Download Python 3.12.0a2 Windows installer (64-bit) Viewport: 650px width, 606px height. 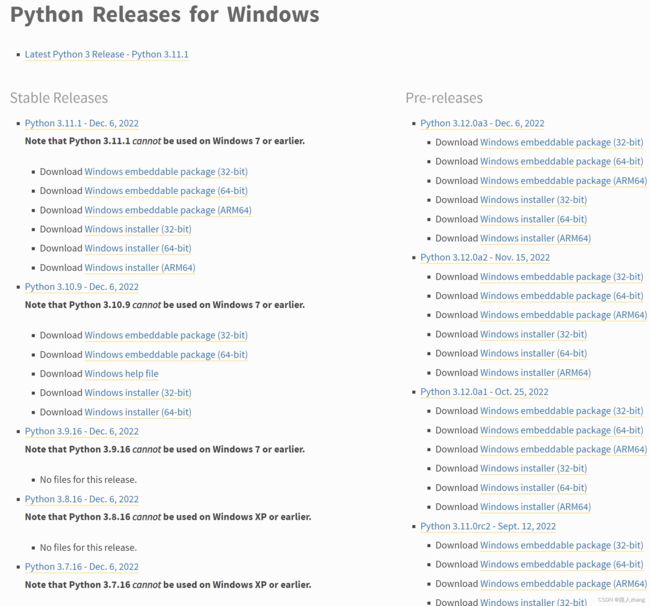[533, 353]
